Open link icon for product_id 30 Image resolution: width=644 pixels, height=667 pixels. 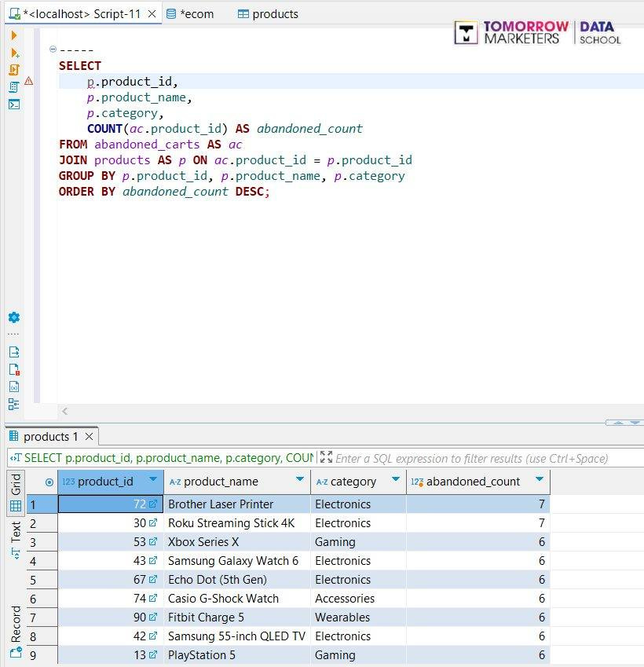153,522
